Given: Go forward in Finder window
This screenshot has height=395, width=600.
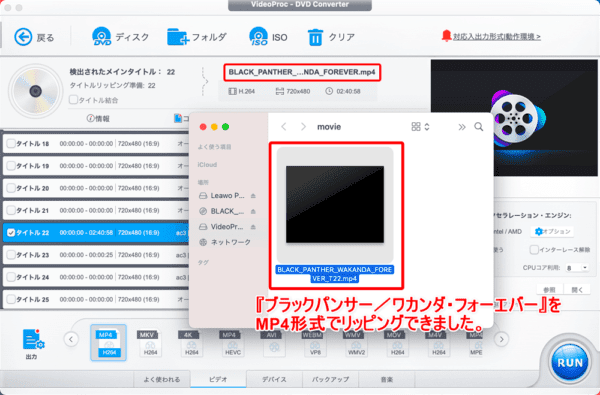Looking at the screenshot, I should [303, 127].
